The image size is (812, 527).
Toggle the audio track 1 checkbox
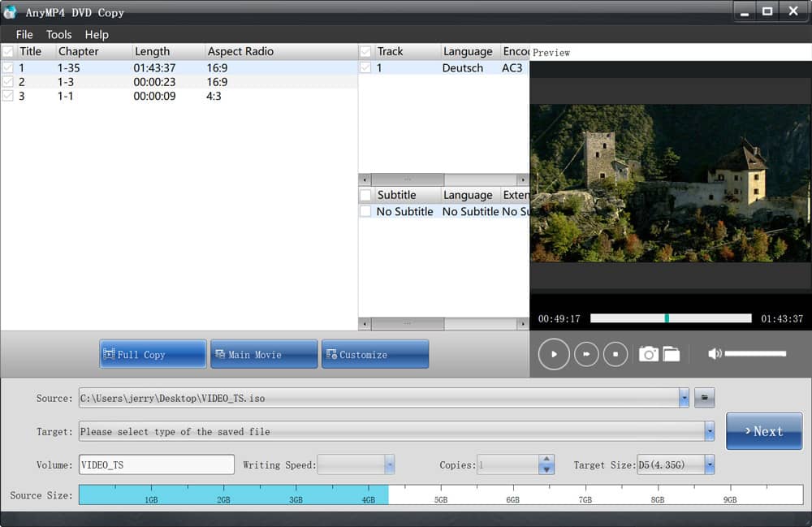(366, 68)
